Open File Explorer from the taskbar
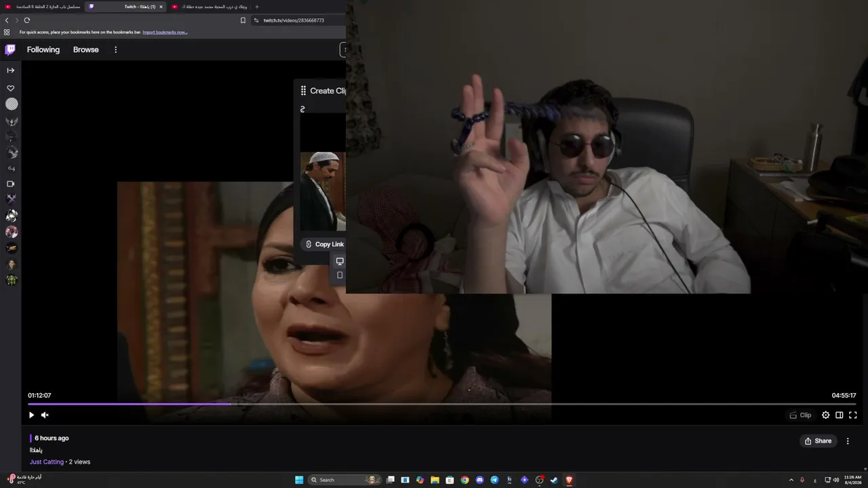 (x=435, y=480)
